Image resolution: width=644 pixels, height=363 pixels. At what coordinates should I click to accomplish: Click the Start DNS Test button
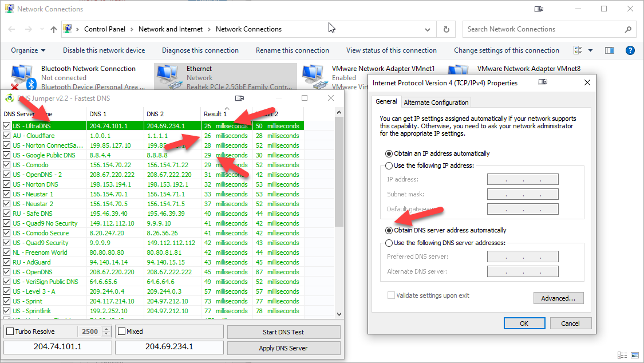pyautogui.click(x=283, y=332)
